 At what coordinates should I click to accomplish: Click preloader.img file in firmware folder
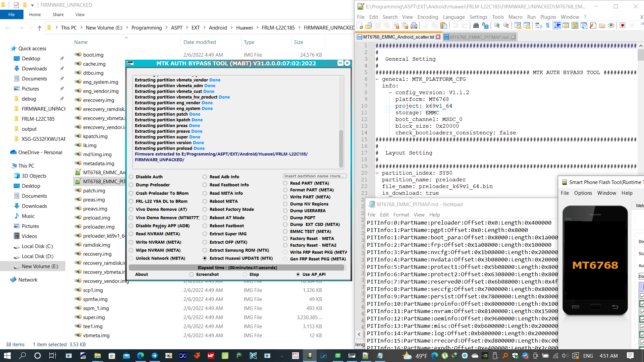[x=98, y=226]
